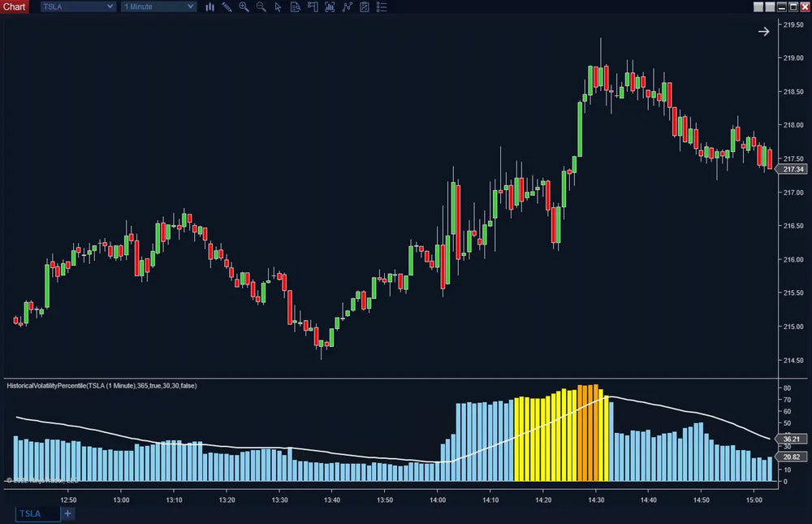
Task: Toggle the data series list icon
Action: click(382, 6)
